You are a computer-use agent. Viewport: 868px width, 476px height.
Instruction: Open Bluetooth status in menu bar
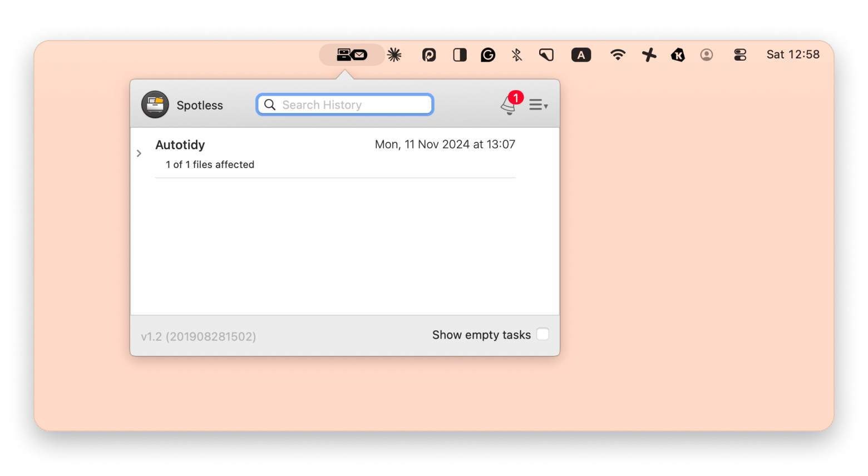(x=517, y=54)
